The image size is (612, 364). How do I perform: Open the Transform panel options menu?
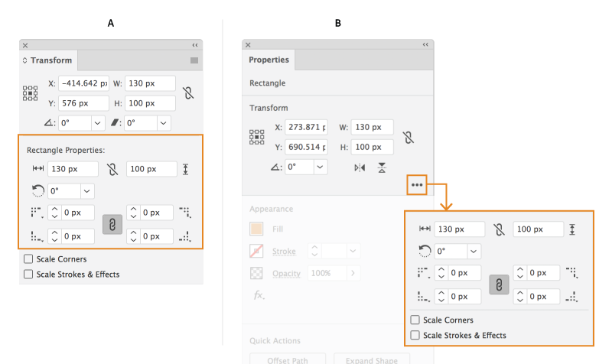(x=194, y=60)
